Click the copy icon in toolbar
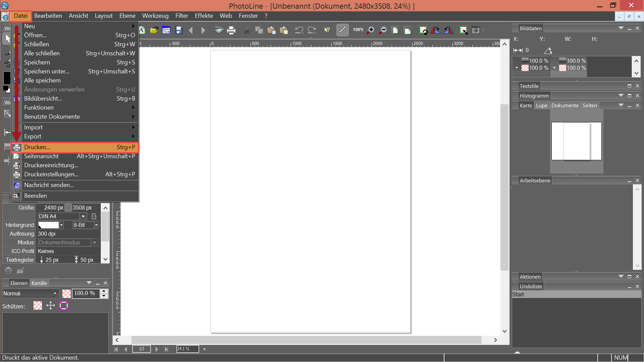This screenshot has height=362, width=644. [259, 30]
